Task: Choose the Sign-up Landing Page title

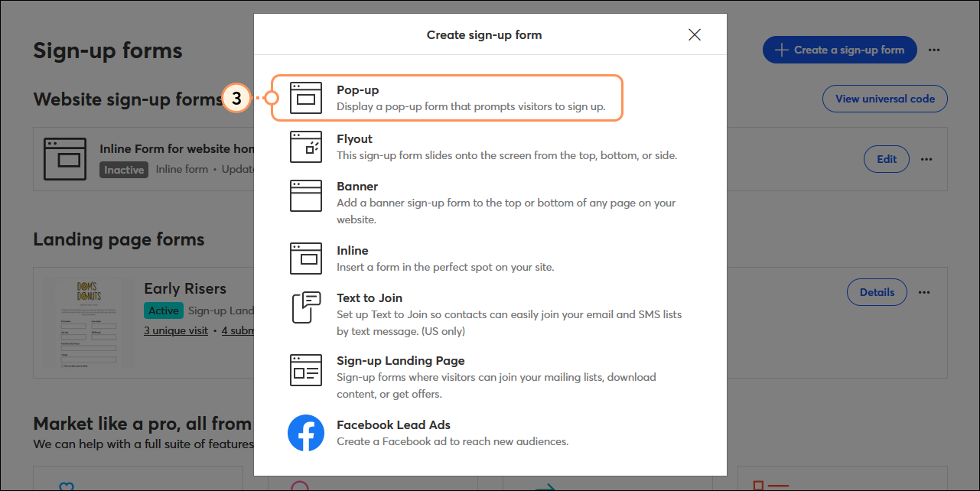Action: 401,361
